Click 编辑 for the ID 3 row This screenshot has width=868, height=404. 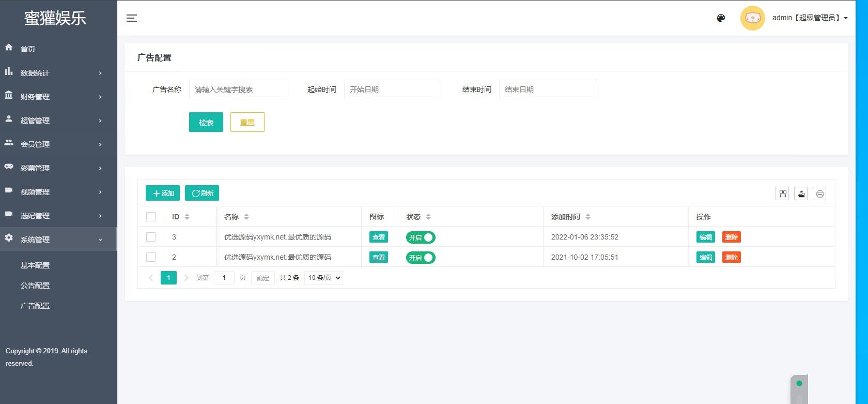pos(706,237)
